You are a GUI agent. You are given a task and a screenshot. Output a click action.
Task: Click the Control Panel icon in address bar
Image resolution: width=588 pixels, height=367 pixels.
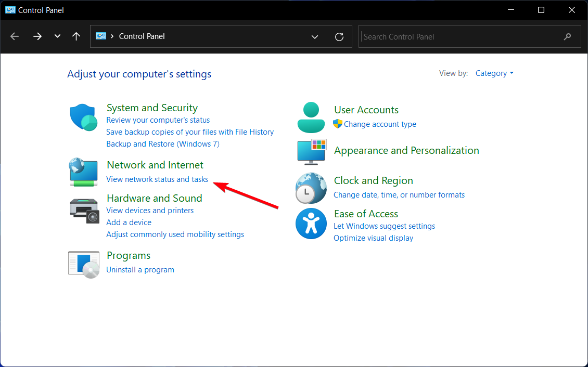point(101,36)
